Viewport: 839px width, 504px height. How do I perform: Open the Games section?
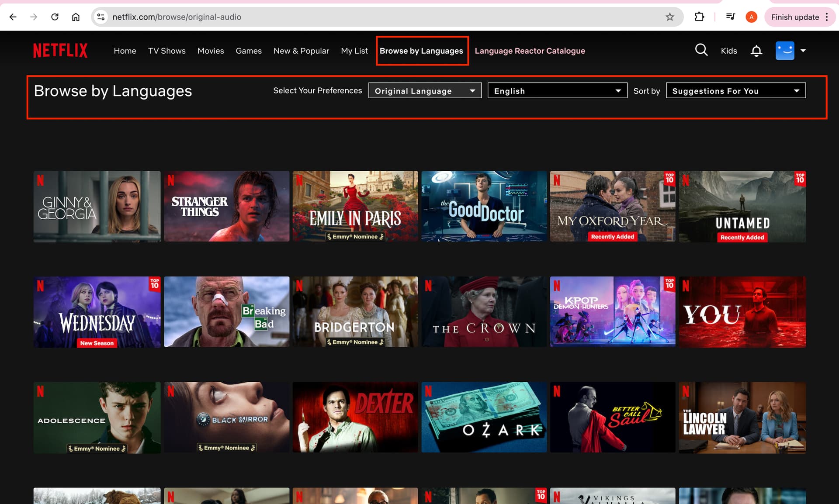(249, 51)
